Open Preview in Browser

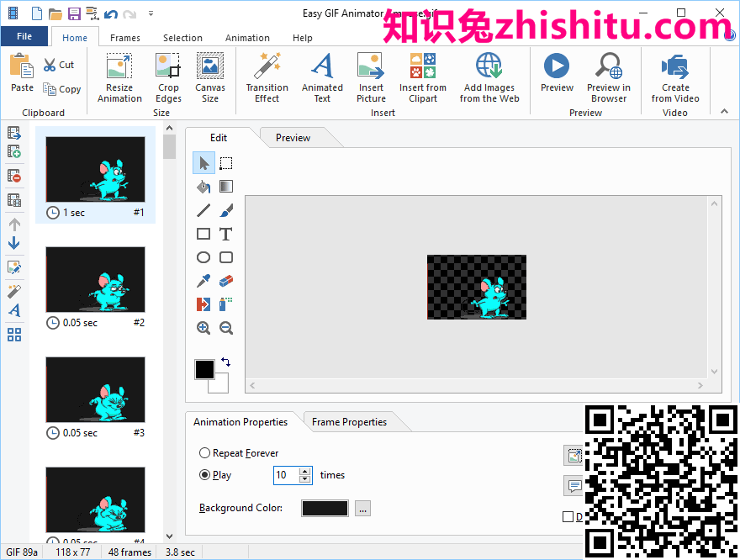pyautogui.click(x=609, y=78)
